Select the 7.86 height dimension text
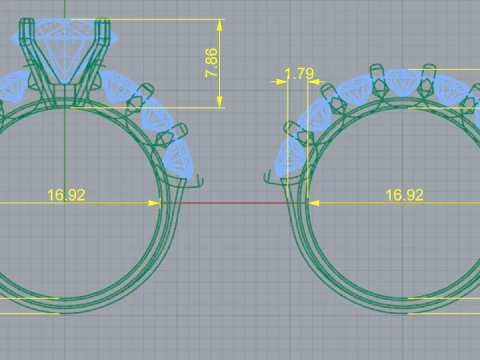 (x=212, y=63)
